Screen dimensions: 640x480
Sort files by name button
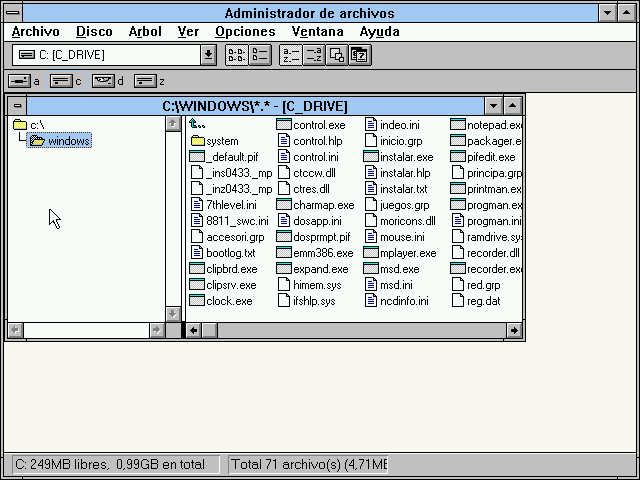point(291,55)
